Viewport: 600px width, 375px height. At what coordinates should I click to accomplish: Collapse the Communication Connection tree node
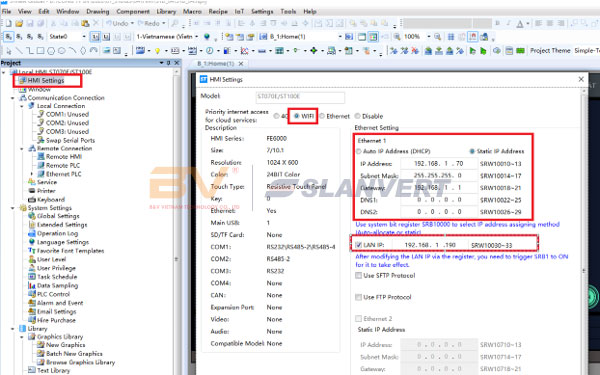(13, 98)
